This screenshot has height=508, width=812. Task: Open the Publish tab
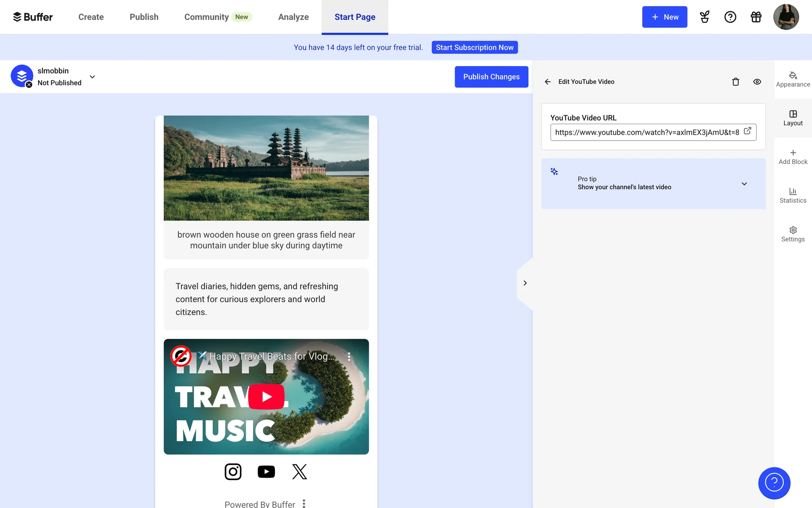click(144, 17)
